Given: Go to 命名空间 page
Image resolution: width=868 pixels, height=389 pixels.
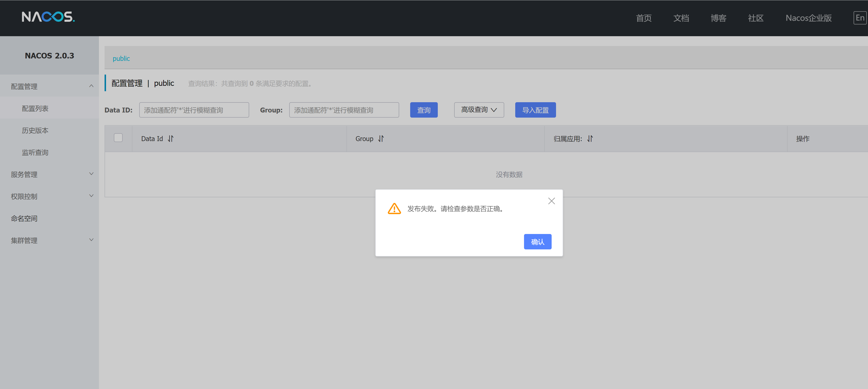Looking at the screenshot, I should coord(24,218).
